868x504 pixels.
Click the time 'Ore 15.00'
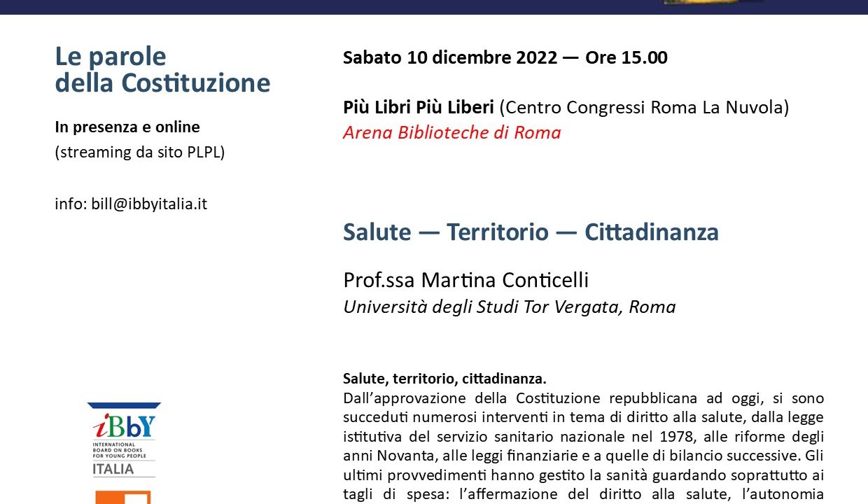(626, 57)
